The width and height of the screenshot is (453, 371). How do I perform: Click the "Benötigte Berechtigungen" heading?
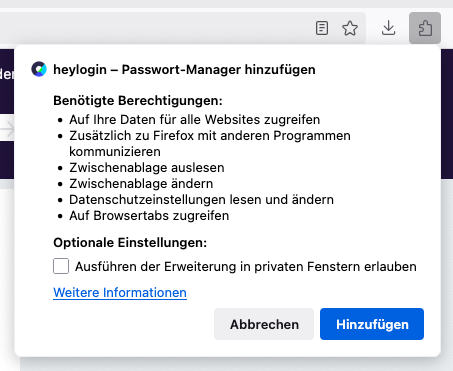(x=138, y=100)
